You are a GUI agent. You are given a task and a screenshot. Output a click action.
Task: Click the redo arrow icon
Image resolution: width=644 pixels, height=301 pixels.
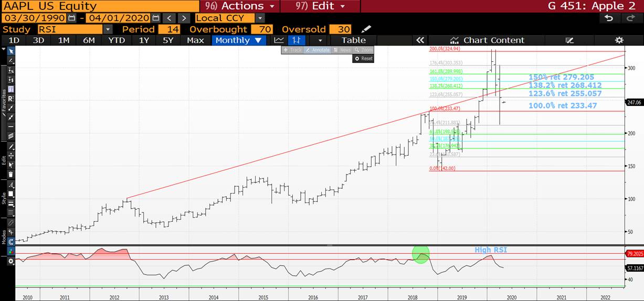[630, 18]
